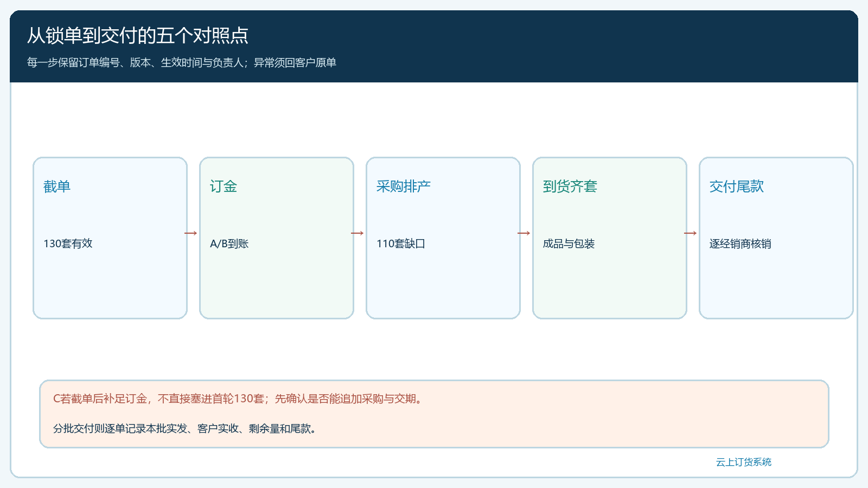Select the subtitle about 订单编号、版本、生效时间
The width and height of the screenshot is (868, 488).
click(x=182, y=63)
